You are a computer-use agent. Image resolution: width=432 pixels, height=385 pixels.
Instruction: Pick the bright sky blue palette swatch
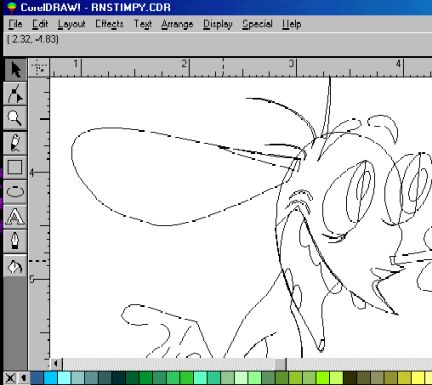50,378
